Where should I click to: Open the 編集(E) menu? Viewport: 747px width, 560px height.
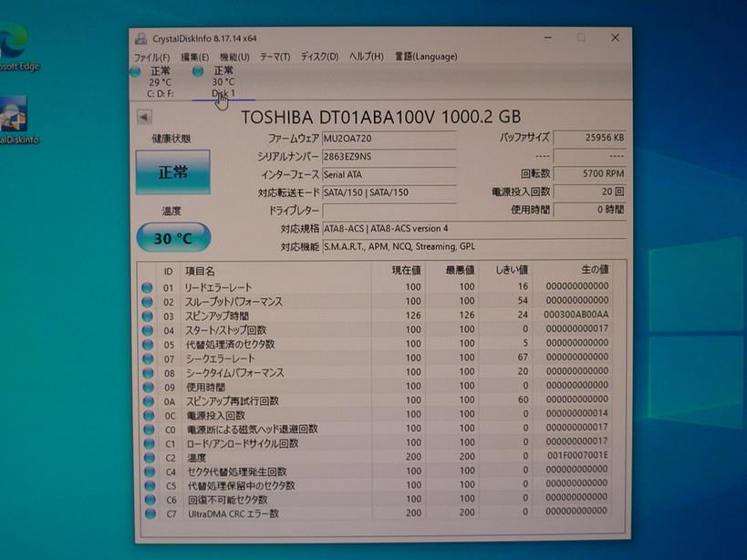(195, 57)
